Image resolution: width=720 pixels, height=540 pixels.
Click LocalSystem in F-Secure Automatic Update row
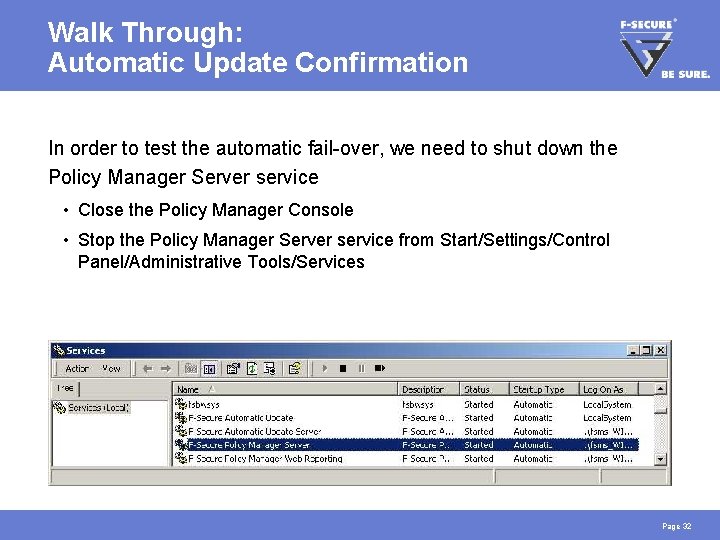click(607, 418)
